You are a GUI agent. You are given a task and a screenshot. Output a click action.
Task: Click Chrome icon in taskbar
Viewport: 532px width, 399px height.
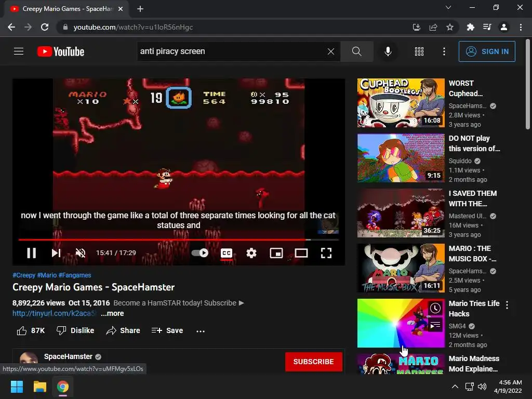(x=63, y=387)
